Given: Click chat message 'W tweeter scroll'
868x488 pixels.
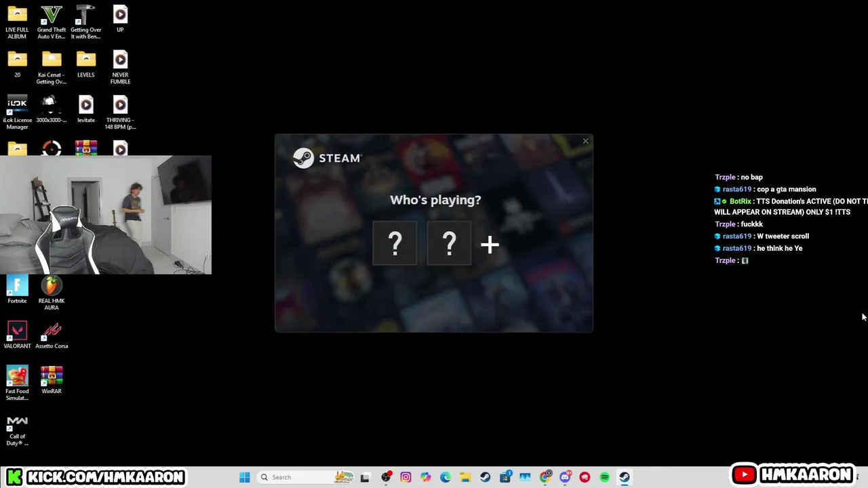Looking at the screenshot, I should [x=783, y=236].
